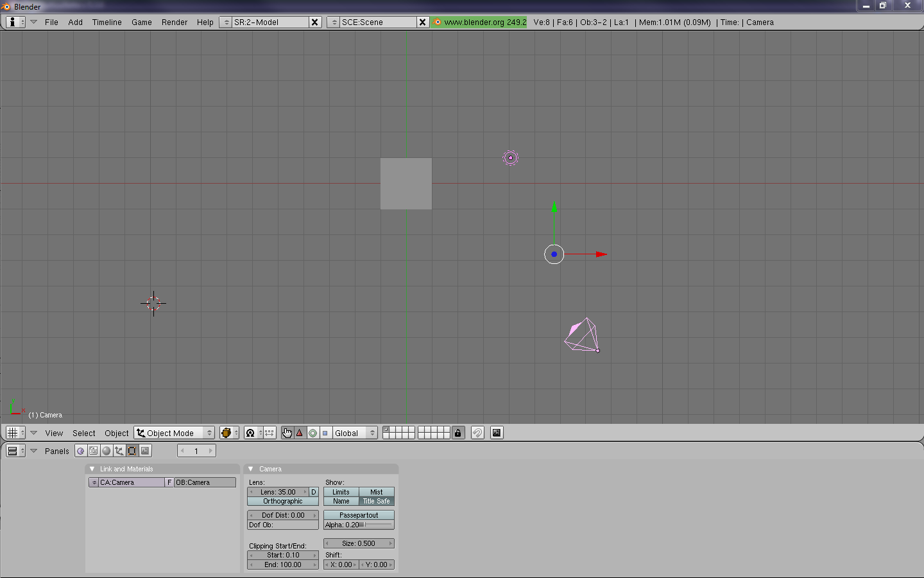
Task: Click the green Y-axis manipulator arrow
Action: point(554,207)
